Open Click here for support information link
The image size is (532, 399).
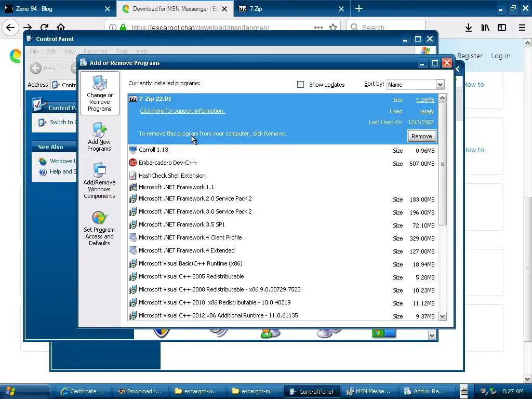(x=182, y=111)
